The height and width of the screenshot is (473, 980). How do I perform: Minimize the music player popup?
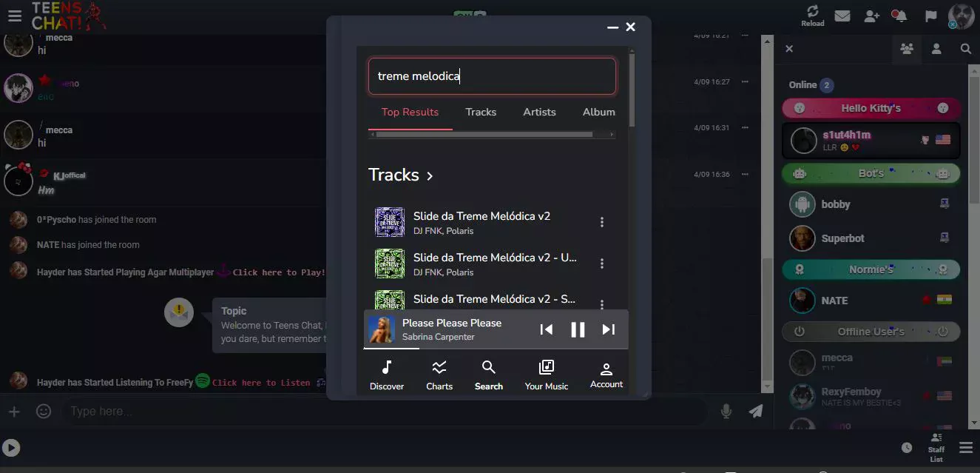click(x=612, y=27)
